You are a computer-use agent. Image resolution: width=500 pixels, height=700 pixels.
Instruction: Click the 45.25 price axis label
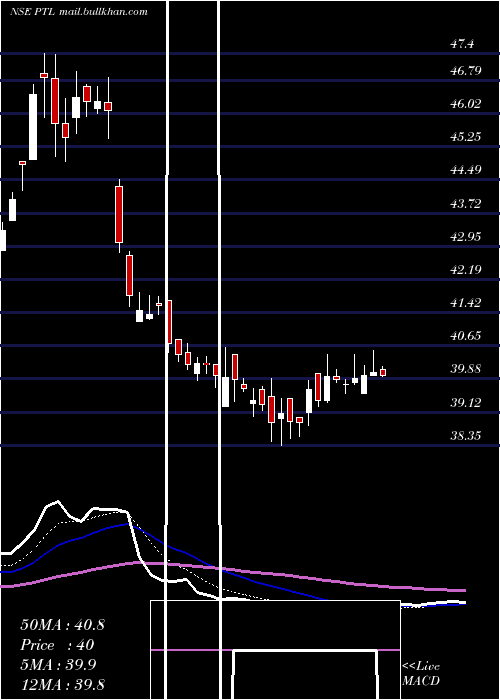466,136
